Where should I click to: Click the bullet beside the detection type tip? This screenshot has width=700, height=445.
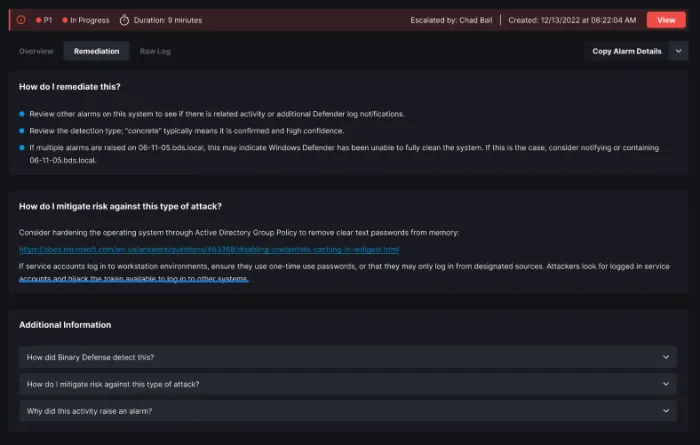(22, 131)
